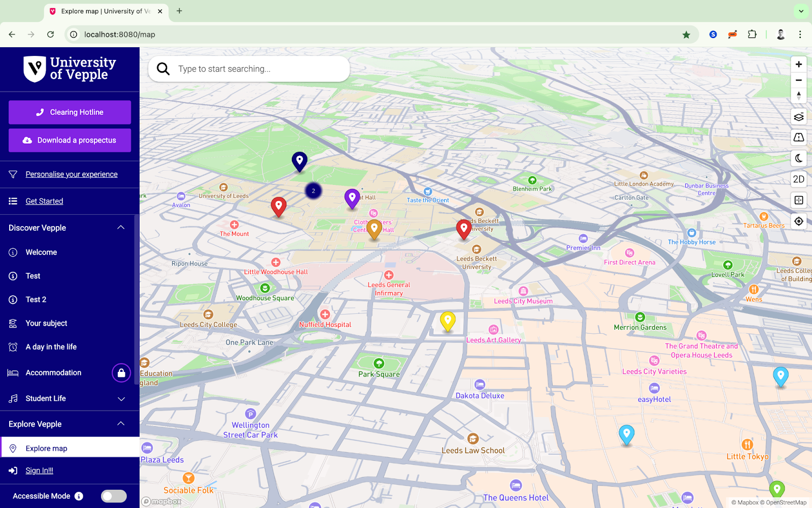Open the tab search chevron dropdown

pyautogui.click(x=801, y=11)
